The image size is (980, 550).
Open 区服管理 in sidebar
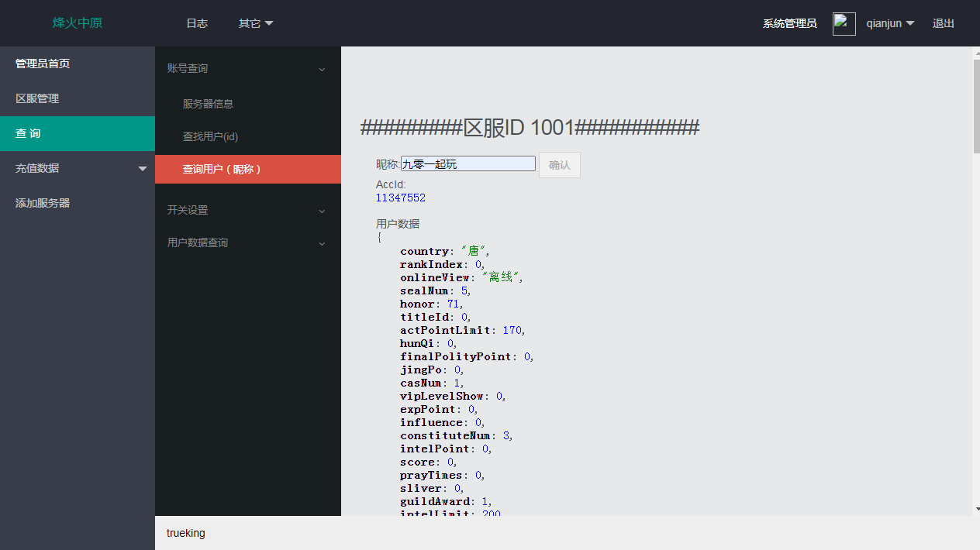click(x=37, y=98)
